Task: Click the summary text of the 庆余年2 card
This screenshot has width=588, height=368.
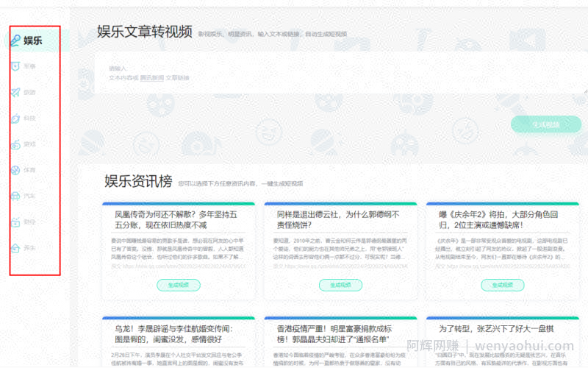Action: [502, 249]
